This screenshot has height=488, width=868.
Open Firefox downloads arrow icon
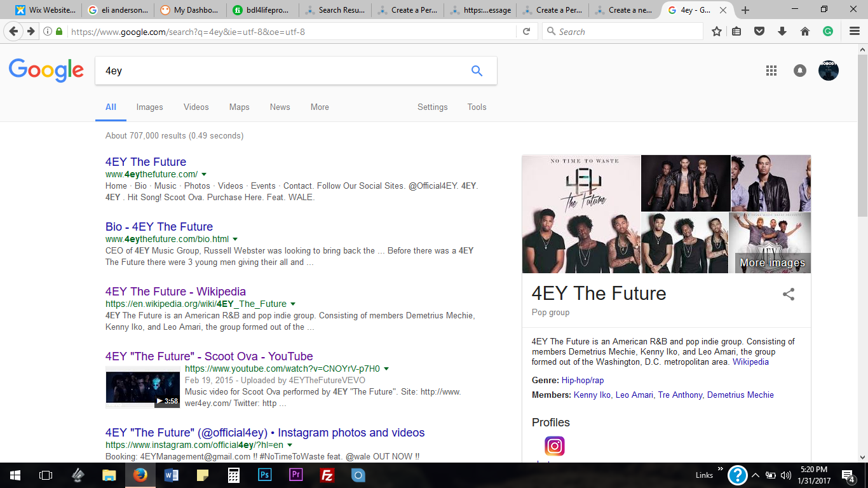pyautogui.click(x=782, y=32)
